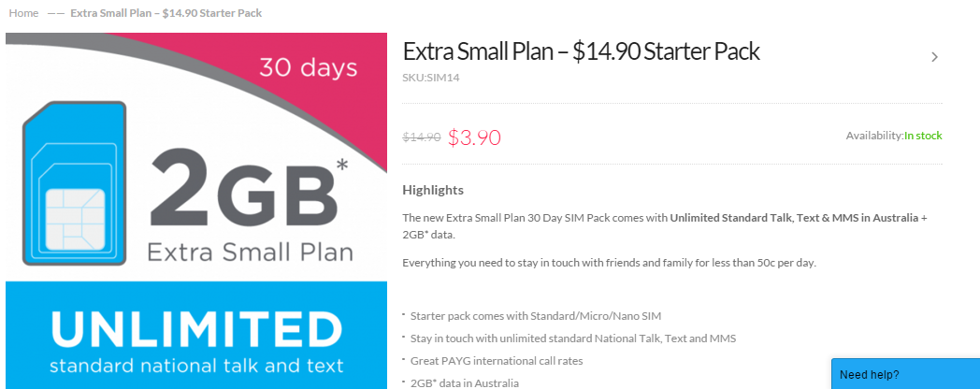
Task: Click the Home breadcrumb link
Action: [23, 13]
